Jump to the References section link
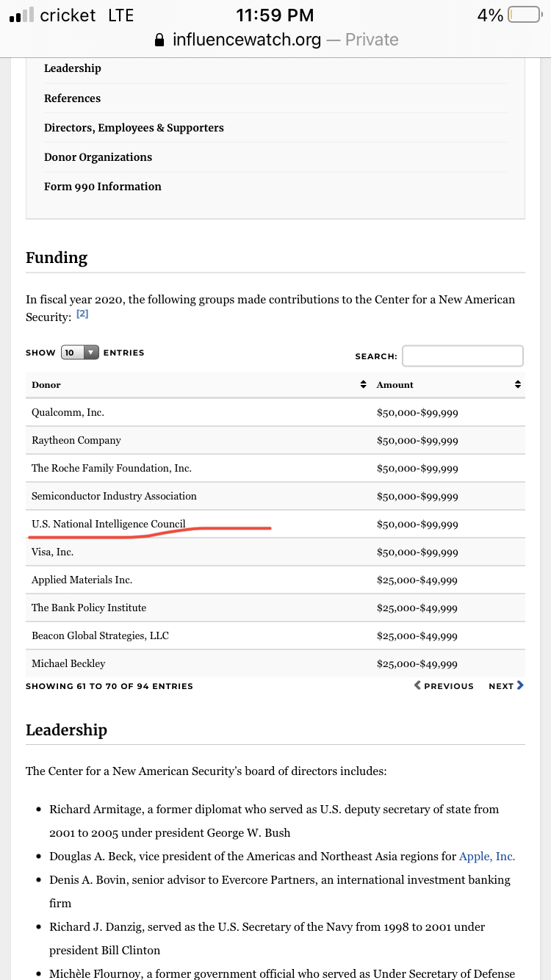The image size is (551, 980). pyautogui.click(x=72, y=98)
